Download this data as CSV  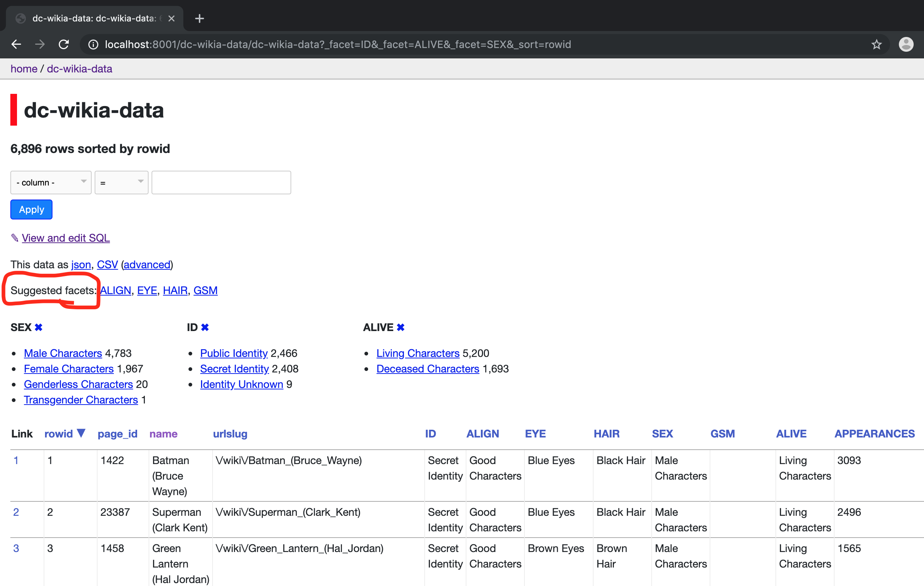click(107, 265)
